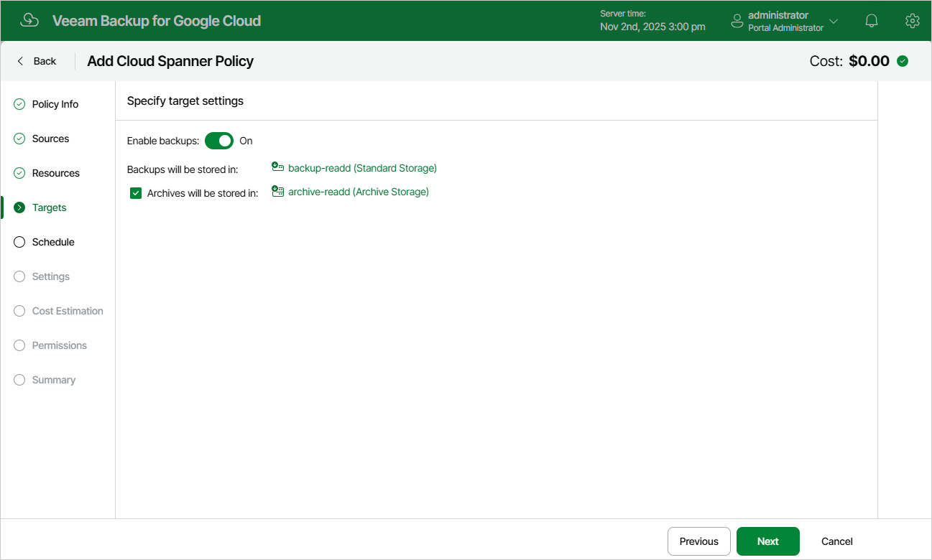Click the Add Cloud Spanner Policy heading
The height and width of the screenshot is (560, 932).
pyautogui.click(x=170, y=61)
